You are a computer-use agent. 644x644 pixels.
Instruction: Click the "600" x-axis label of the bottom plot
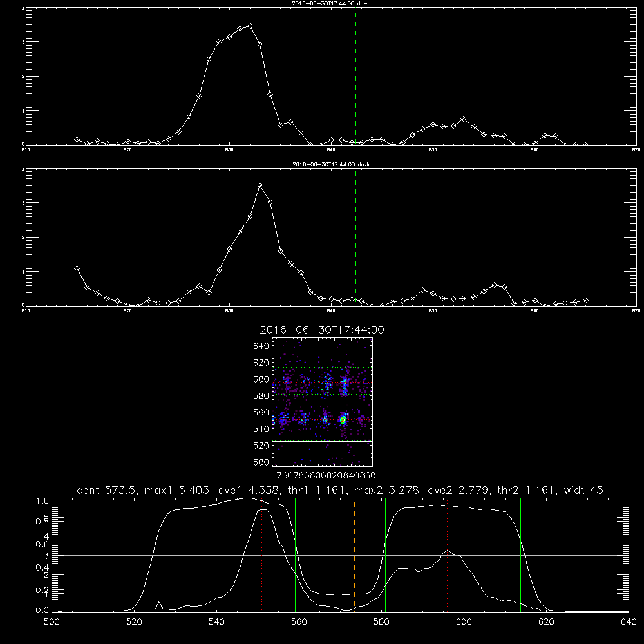464,622
